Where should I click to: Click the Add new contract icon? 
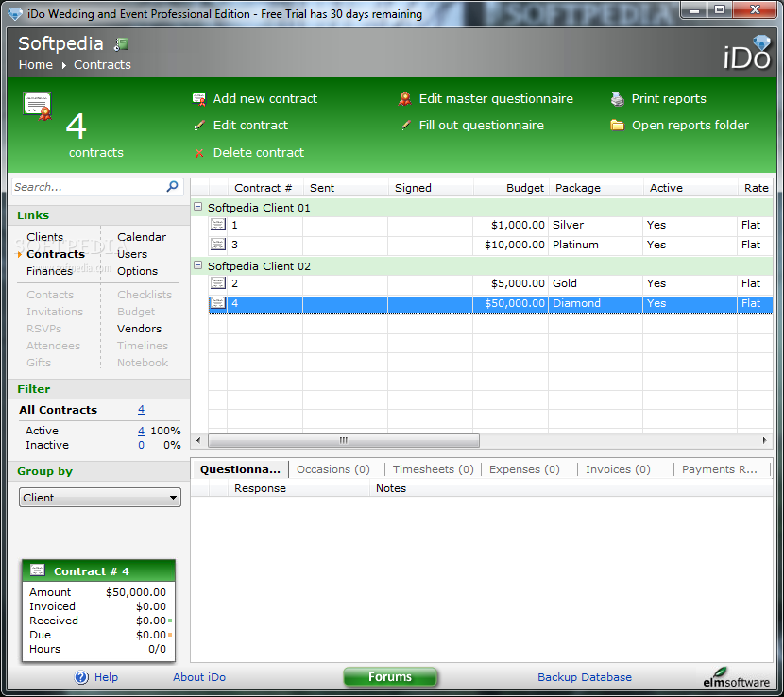click(199, 99)
